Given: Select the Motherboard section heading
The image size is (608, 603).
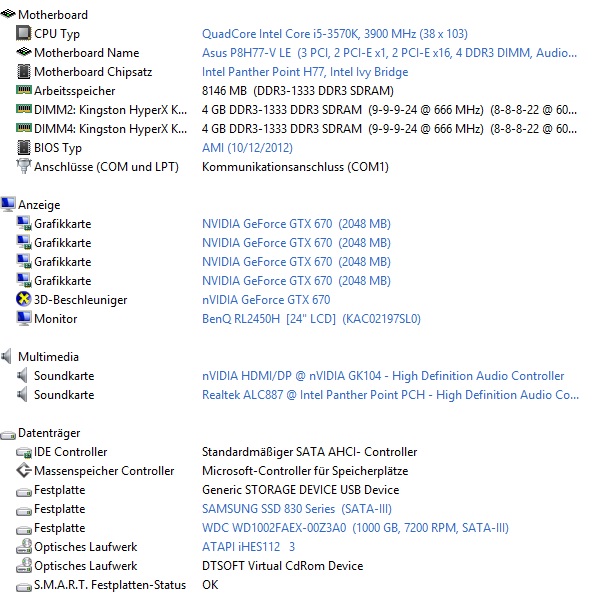Looking at the screenshot, I should click(x=53, y=15).
